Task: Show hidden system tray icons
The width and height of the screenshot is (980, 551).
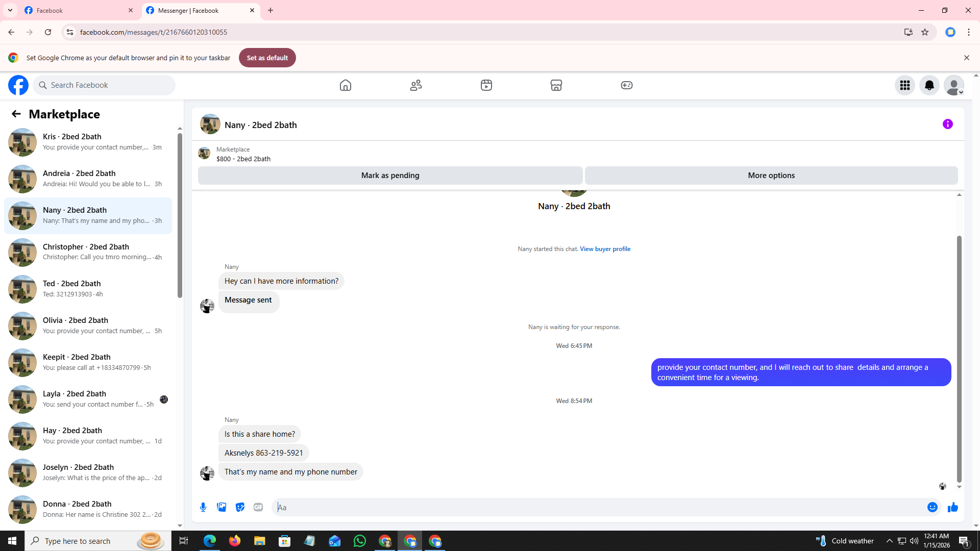Action: coord(889,541)
